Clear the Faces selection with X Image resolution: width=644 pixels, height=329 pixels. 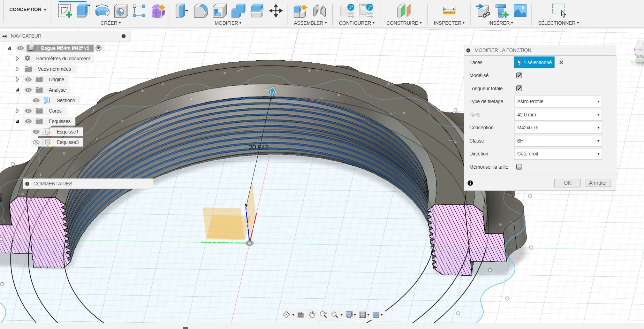561,63
